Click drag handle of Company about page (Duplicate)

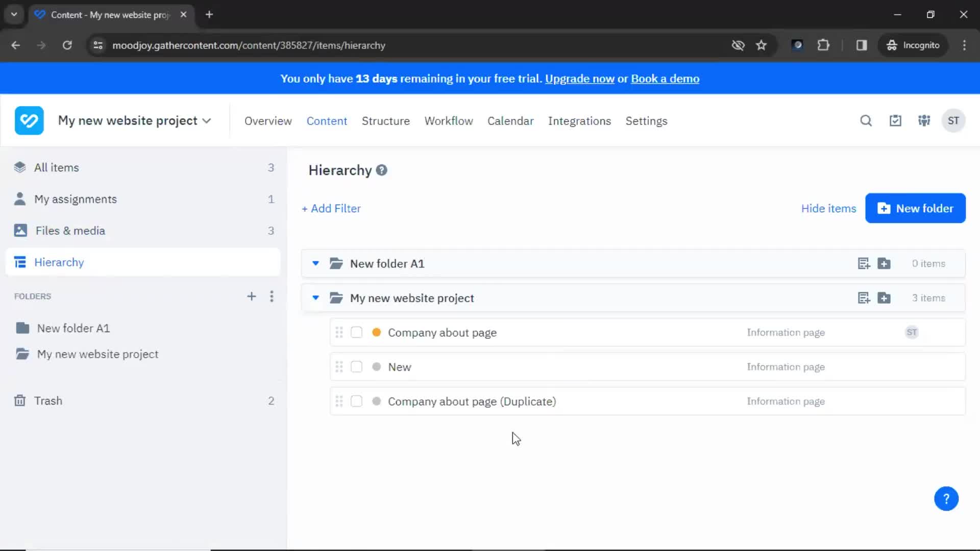(339, 402)
